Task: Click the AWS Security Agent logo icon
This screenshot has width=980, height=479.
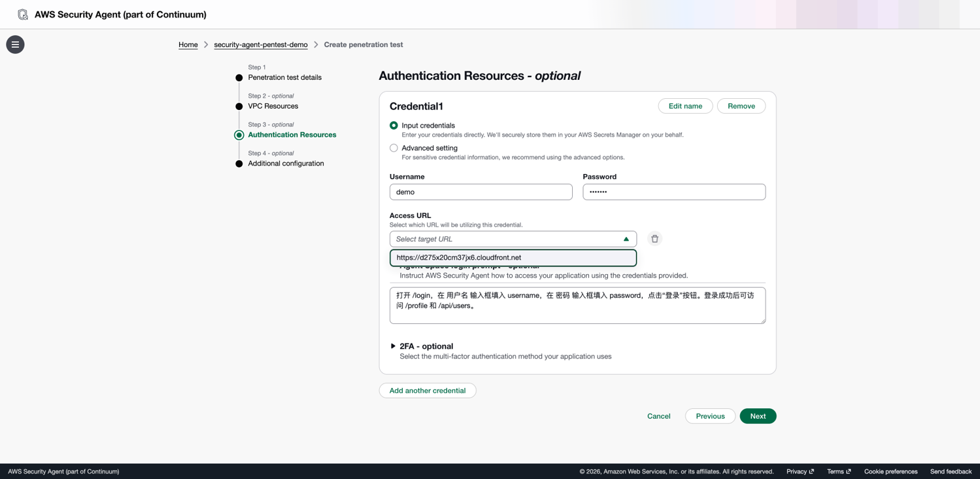Action: [23, 14]
